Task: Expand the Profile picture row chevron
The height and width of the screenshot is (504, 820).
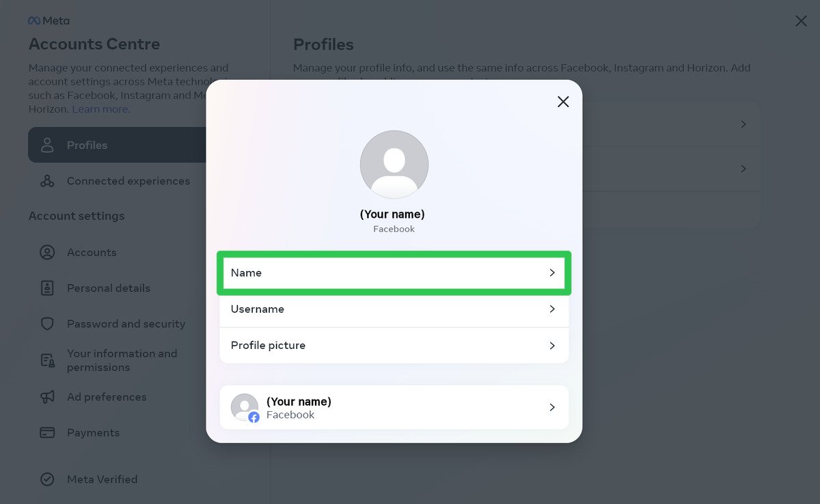Action: [552, 345]
